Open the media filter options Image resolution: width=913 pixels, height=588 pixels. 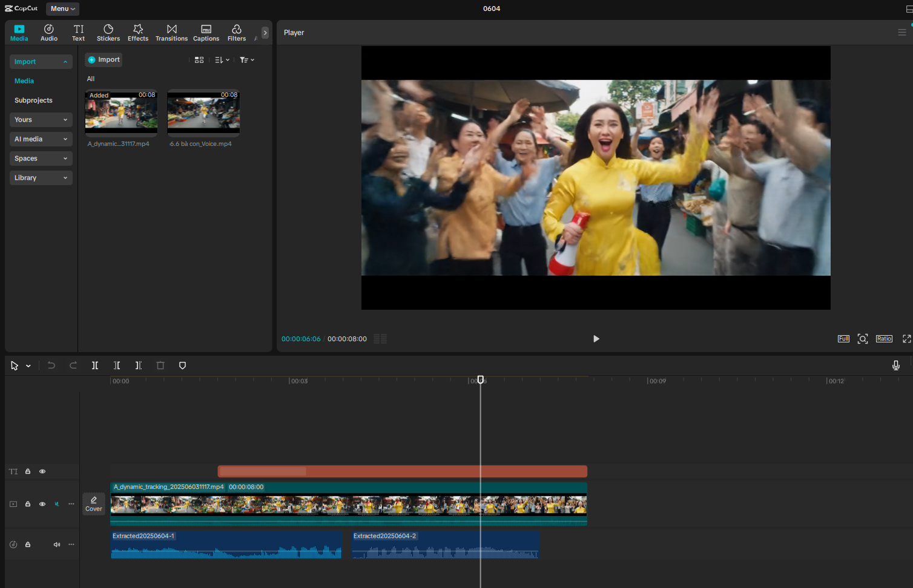247,60
